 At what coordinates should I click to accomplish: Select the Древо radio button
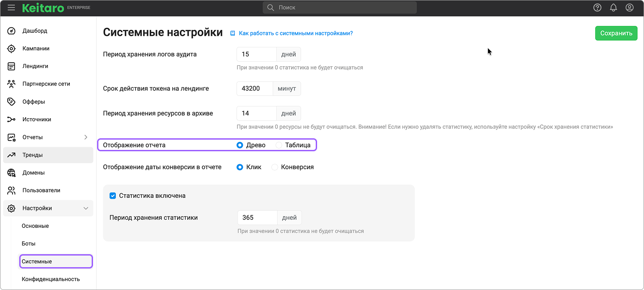point(240,145)
